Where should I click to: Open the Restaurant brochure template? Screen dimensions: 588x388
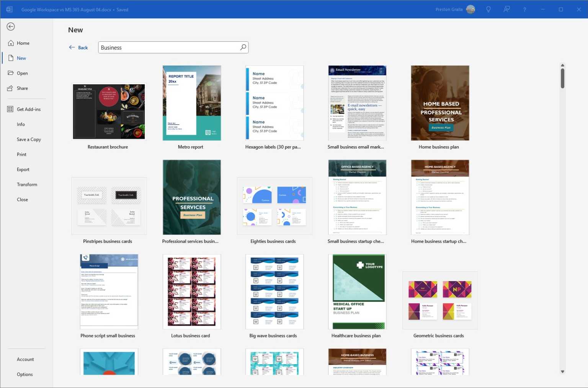[109, 111]
